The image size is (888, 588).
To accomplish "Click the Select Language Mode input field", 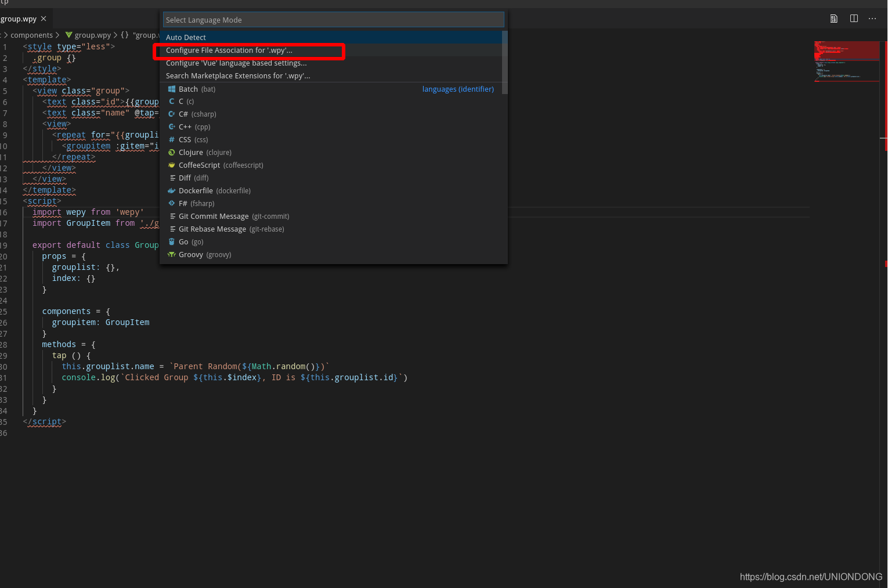I will pos(333,20).
